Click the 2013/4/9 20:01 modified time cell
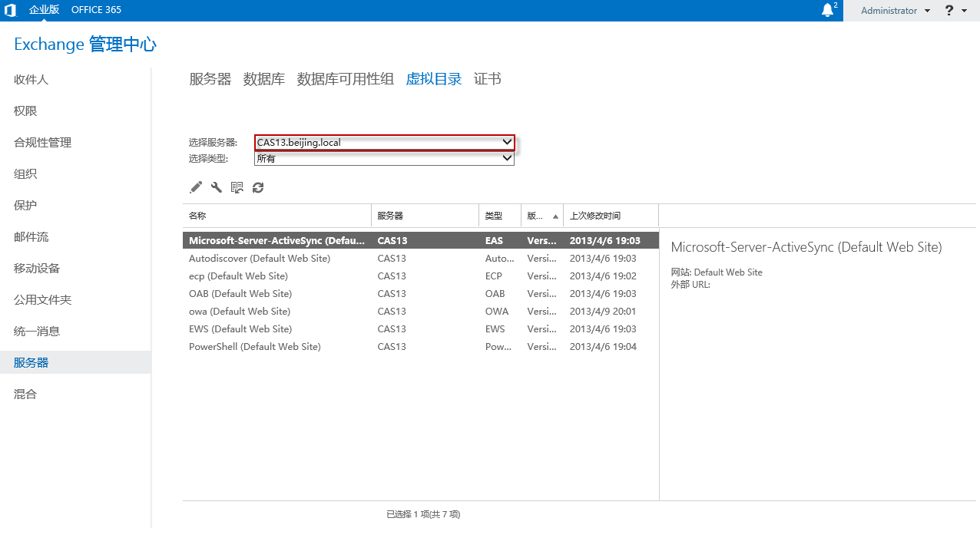 click(603, 312)
